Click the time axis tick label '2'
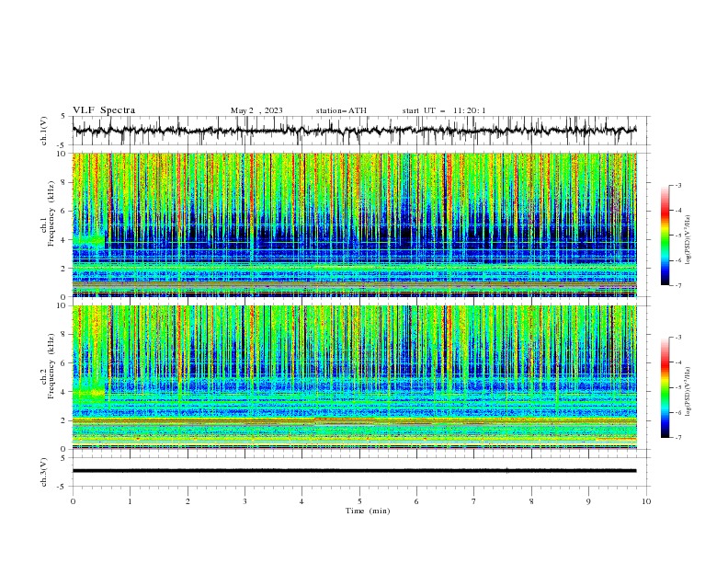This screenshot has height=563, width=728. [188, 501]
